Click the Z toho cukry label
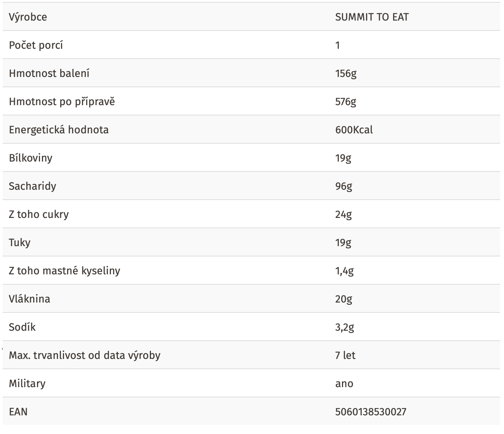504x434 pixels. coord(39,215)
